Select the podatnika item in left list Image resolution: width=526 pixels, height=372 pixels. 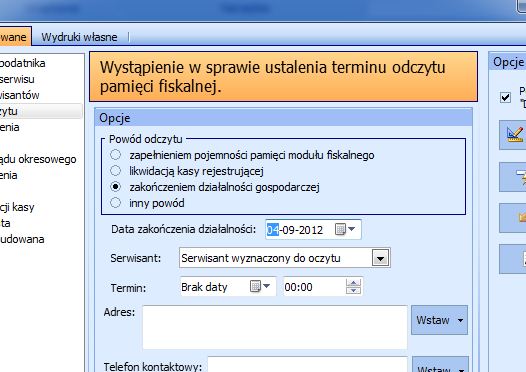pyautogui.click(x=22, y=63)
